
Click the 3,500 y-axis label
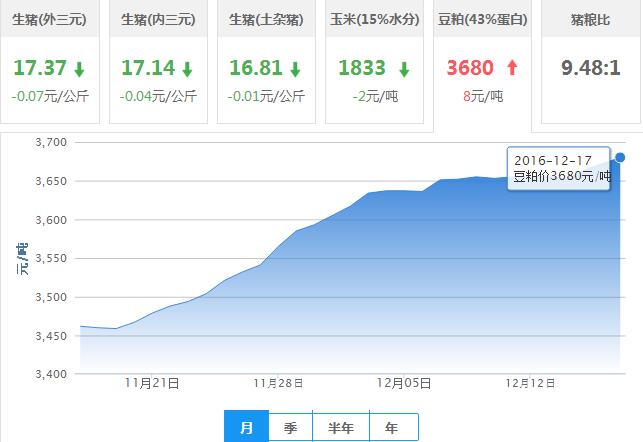click(51, 297)
